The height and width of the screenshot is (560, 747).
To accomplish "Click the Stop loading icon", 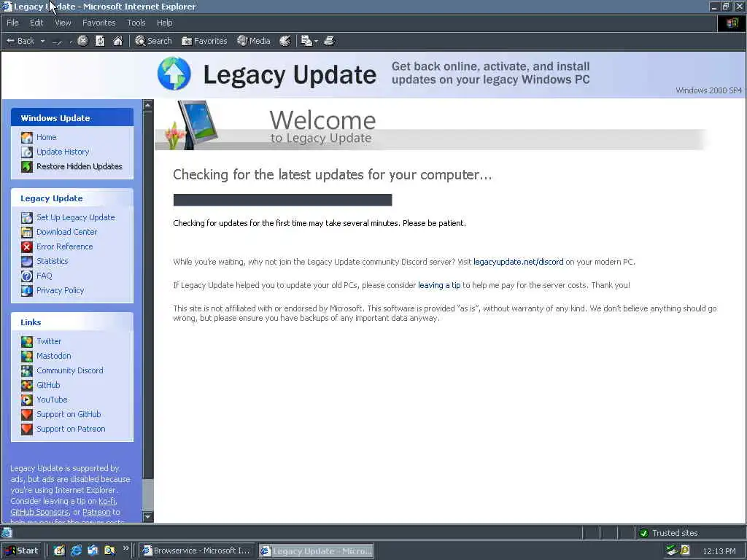I will tap(82, 41).
